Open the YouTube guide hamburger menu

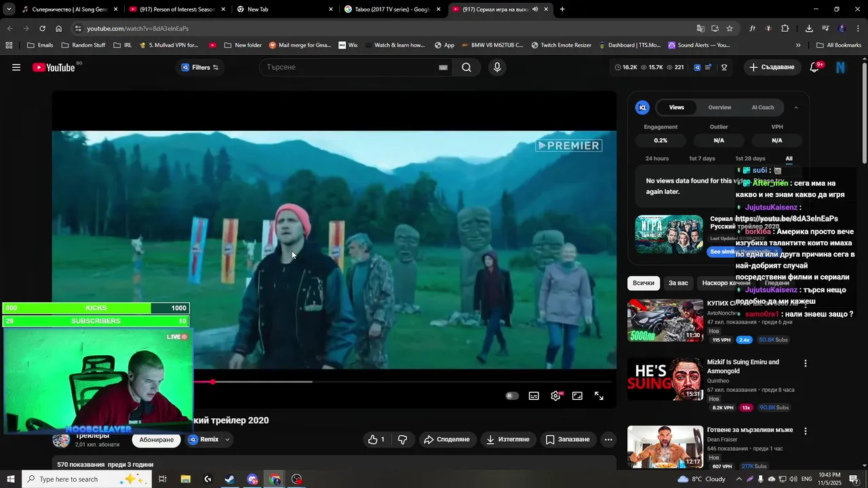(x=16, y=67)
